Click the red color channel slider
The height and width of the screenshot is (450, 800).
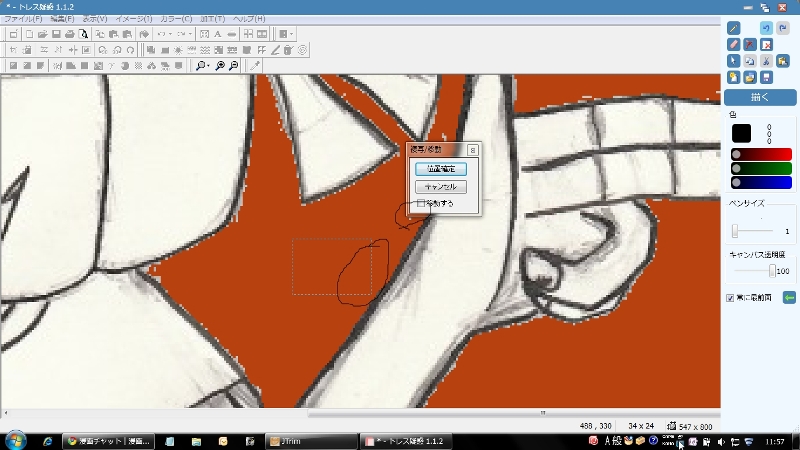[761, 155]
